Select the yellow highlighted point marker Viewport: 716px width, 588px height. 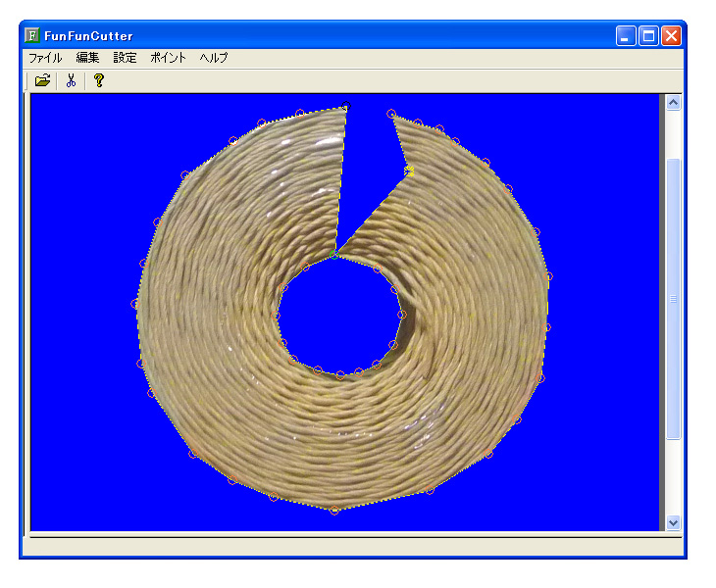click(x=409, y=171)
